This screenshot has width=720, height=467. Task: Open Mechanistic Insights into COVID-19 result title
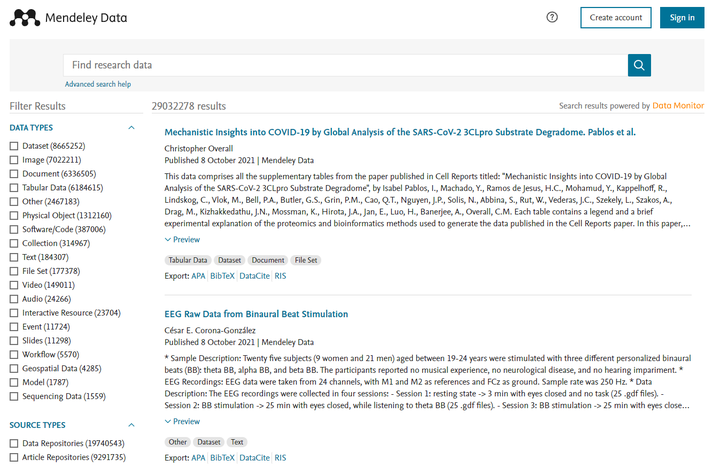pyautogui.click(x=400, y=132)
